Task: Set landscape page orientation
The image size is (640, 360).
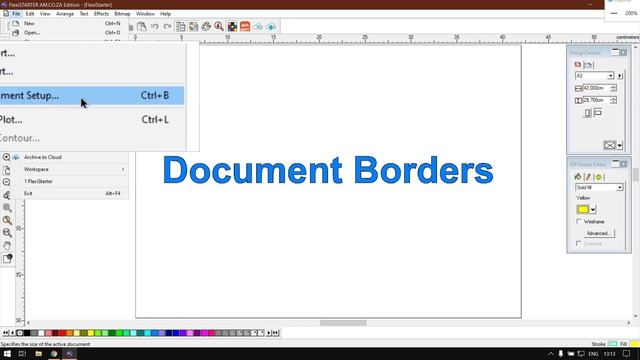Action: pos(598,112)
